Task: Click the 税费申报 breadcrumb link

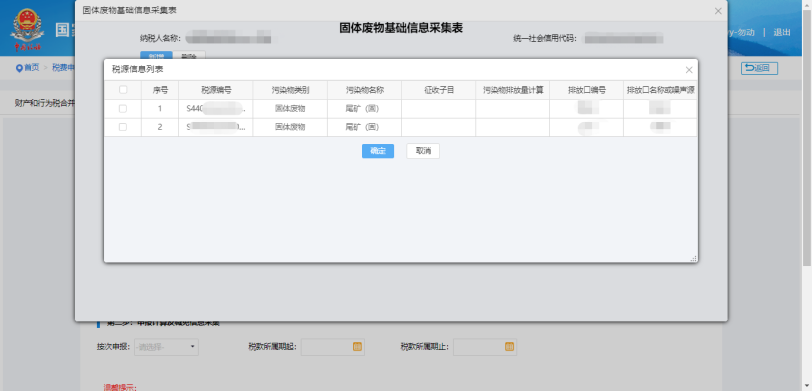Action: click(x=63, y=67)
